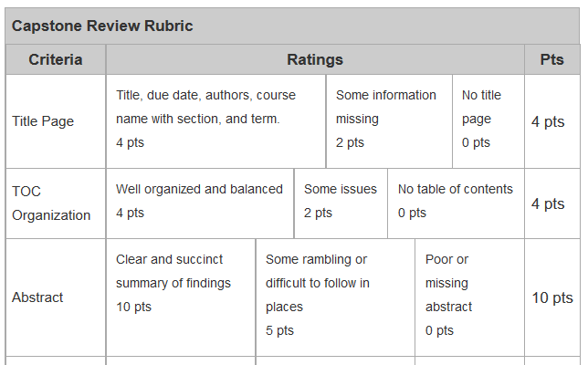
Task: Pick the 'Poor or missing abstract' rating
Action: click(469, 295)
